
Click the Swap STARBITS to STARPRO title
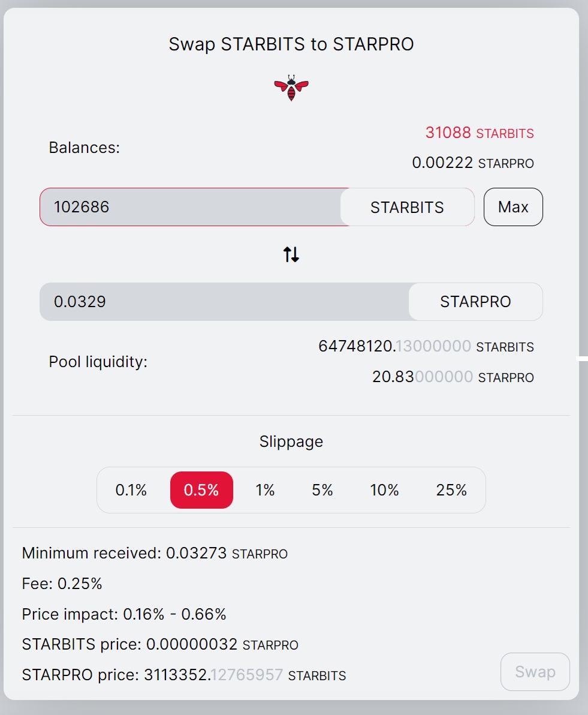(x=291, y=44)
